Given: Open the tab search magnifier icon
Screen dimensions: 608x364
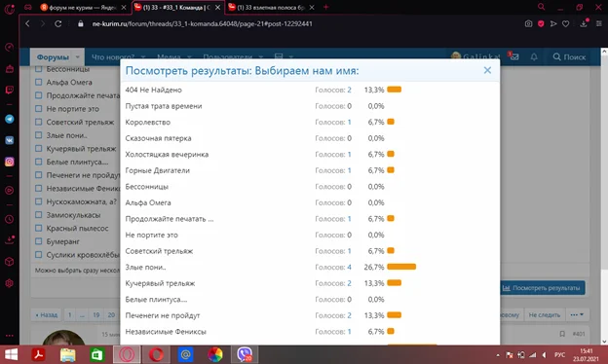Looking at the screenshot, I should coord(542,7).
